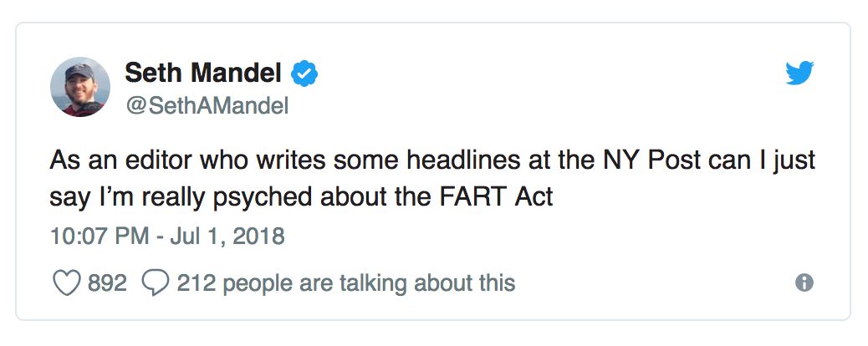The image size is (868, 346).
Task: Open the @SethAMandel handle link
Action: (x=207, y=106)
